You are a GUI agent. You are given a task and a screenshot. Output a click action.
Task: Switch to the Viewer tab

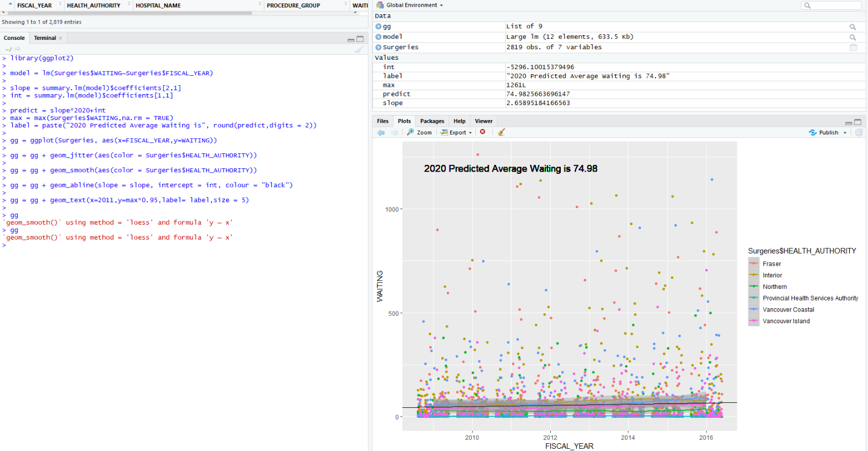(x=484, y=121)
